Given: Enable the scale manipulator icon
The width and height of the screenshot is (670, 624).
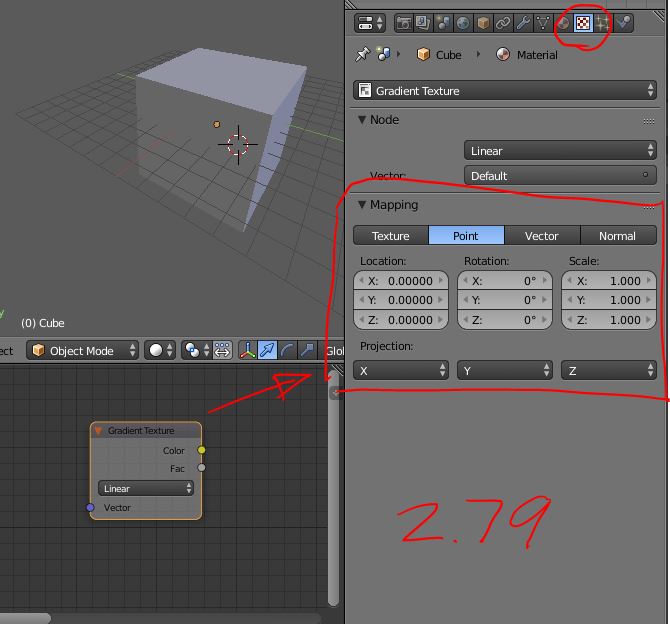Looking at the screenshot, I should tap(307, 350).
